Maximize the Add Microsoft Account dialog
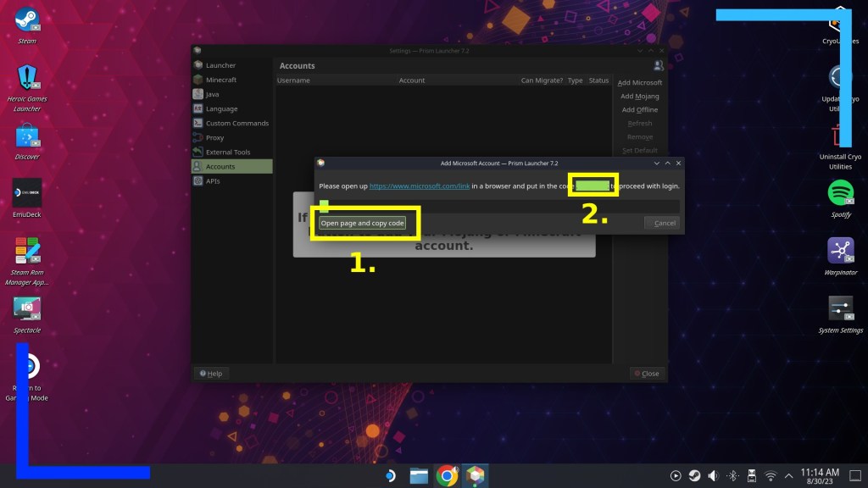Image resolution: width=868 pixels, height=488 pixels. tap(668, 164)
